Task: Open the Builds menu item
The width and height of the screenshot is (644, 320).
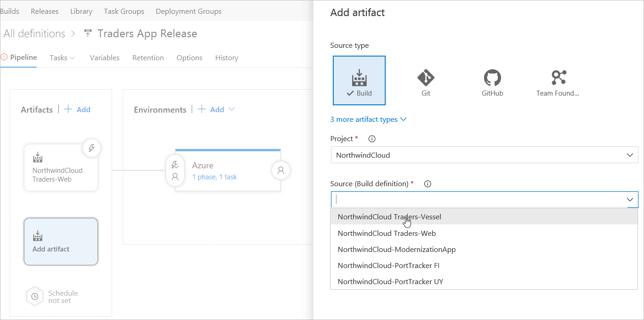Action: pos(10,11)
